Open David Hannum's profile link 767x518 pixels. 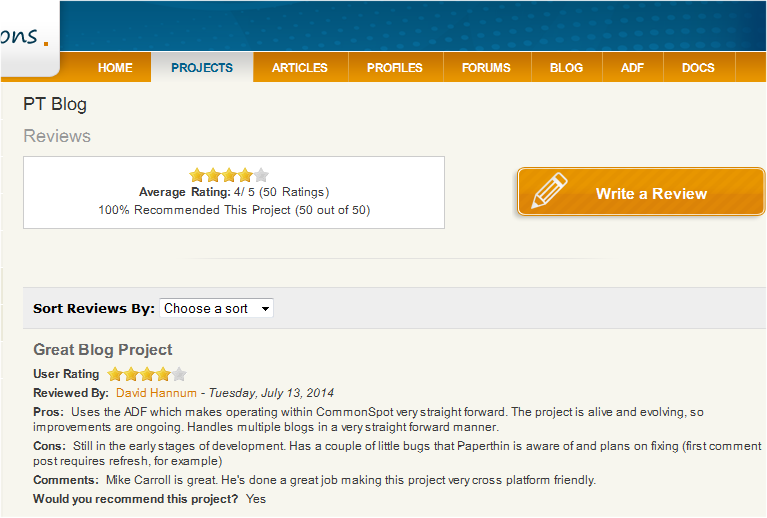[156, 393]
